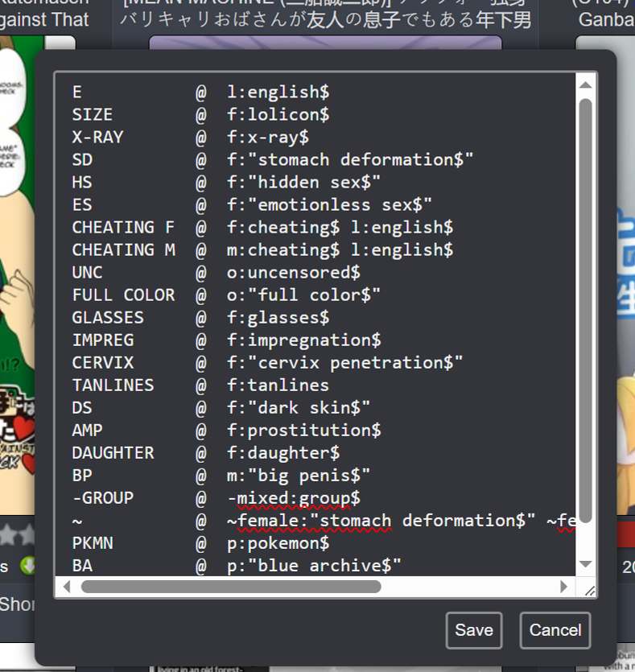635x672 pixels.
Task: Click the 'TANLINES' shortcut label
Action: [x=113, y=385]
